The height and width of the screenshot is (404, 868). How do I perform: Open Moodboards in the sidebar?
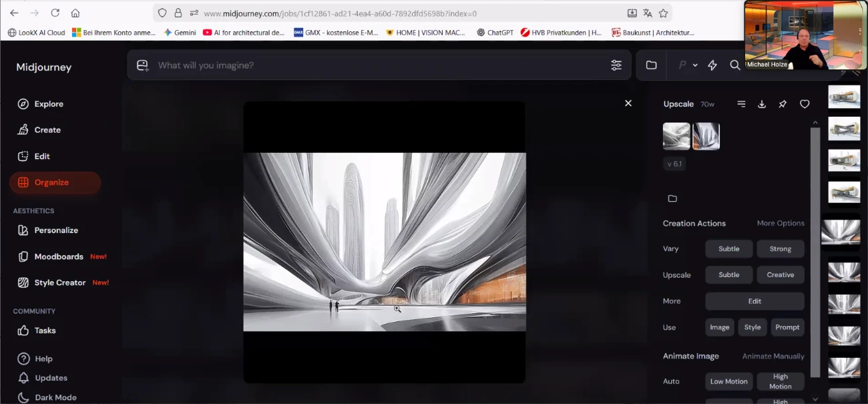coord(59,256)
